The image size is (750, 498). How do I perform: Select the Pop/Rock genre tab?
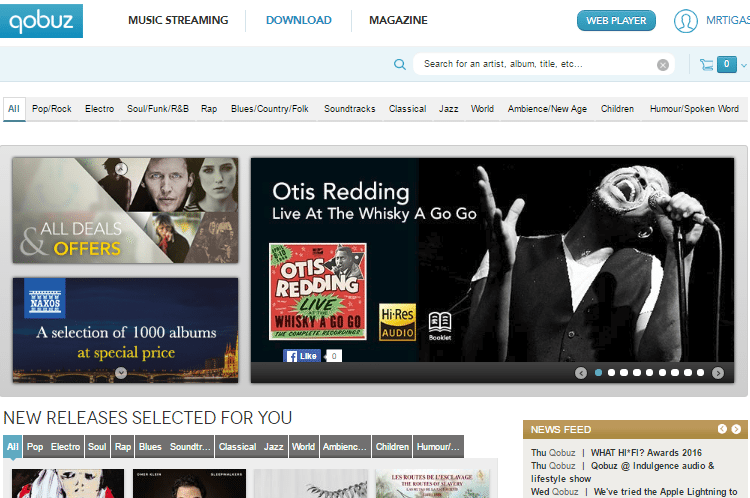[52, 109]
